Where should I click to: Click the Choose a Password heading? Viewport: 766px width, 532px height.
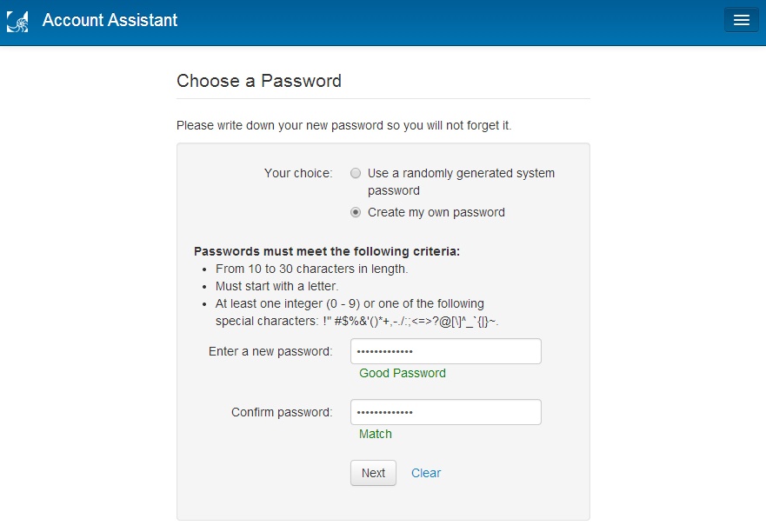click(259, 81)
